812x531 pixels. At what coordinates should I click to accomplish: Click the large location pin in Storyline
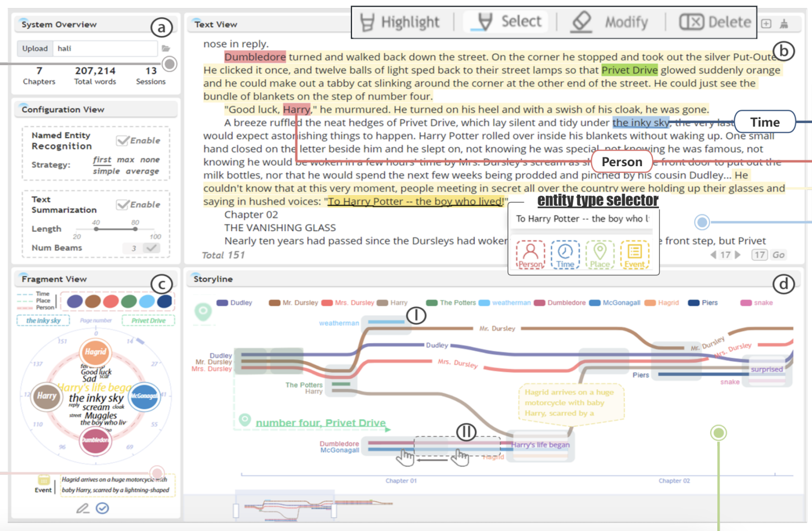[203, 312]
